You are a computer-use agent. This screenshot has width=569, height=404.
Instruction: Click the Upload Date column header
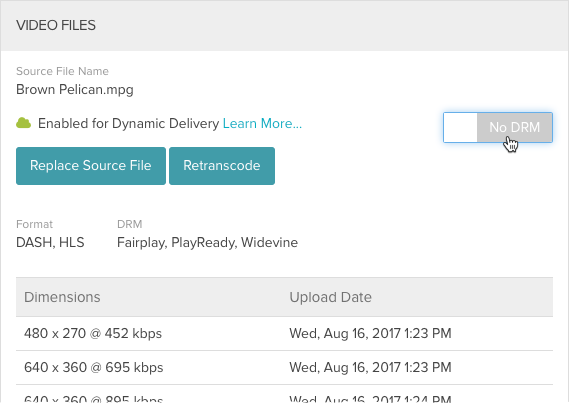pyautogui.click(x=330, y=297)
